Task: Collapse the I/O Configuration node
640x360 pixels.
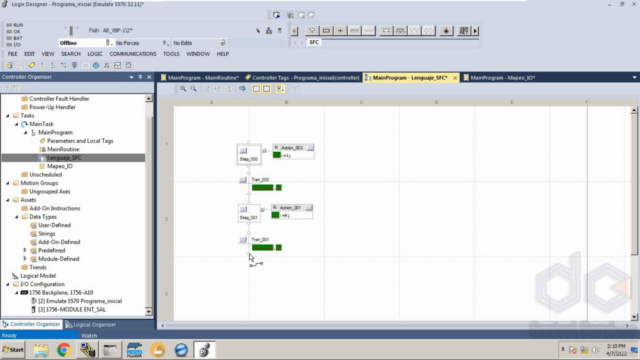Action: tap(7, 284)
